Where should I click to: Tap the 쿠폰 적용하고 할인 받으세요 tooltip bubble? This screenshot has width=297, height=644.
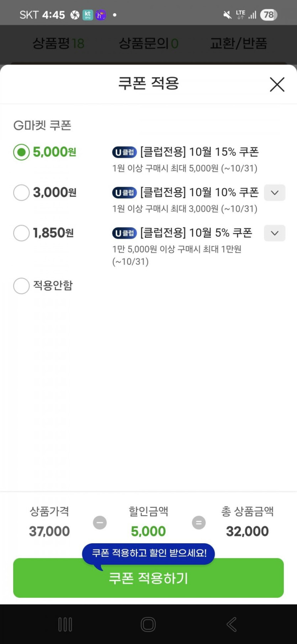click(148, 553)
